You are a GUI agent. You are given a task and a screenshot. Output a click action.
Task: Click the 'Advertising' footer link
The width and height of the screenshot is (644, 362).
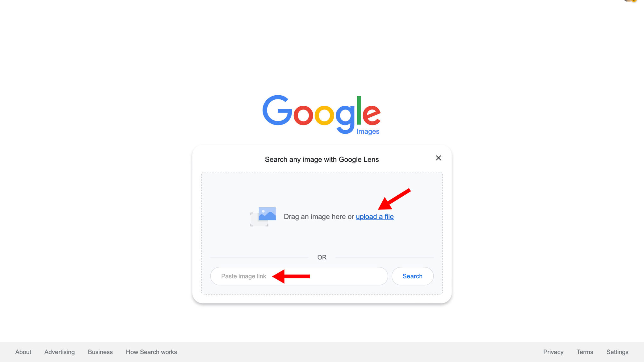59,352
